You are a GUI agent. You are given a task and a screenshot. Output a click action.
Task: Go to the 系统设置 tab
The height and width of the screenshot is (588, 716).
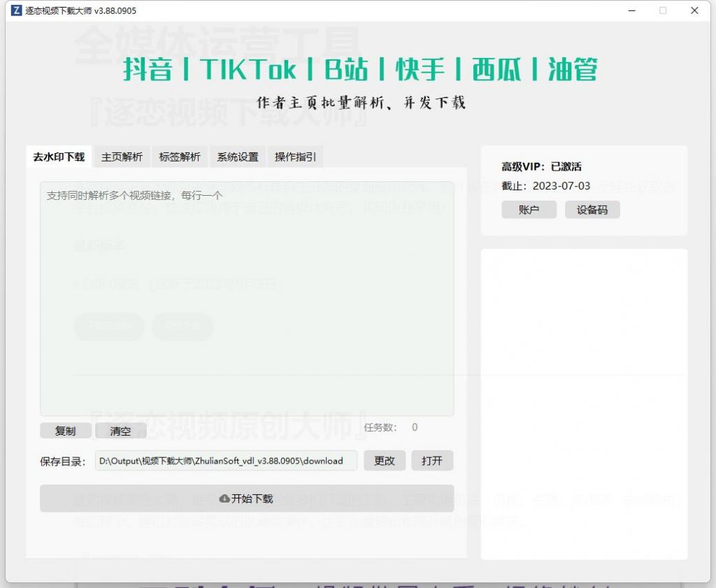click(x=238, y=157)
